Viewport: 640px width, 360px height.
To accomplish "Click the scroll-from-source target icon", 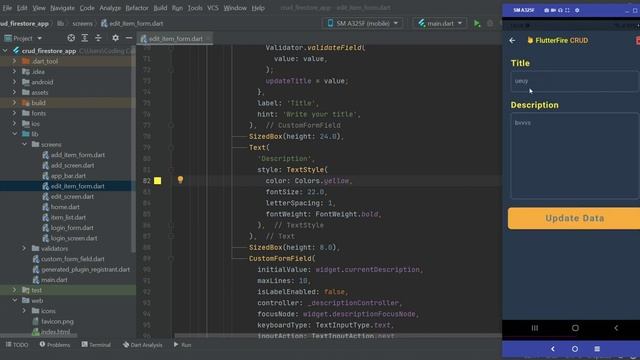I will [71, 38].
